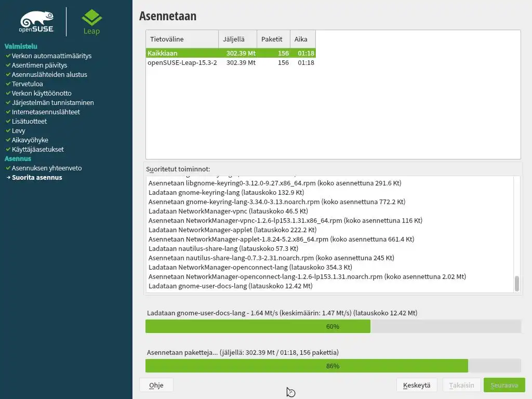Image resolution: width=532 pixels, height=399 pixels.
Task: Click checkmark beside Tervetuloa
Action: pyautogui.click(x=8, y=84)
